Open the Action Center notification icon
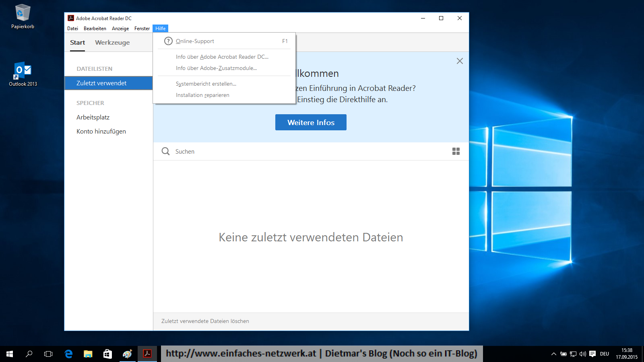The image size is (644, 362). (592, 354)
